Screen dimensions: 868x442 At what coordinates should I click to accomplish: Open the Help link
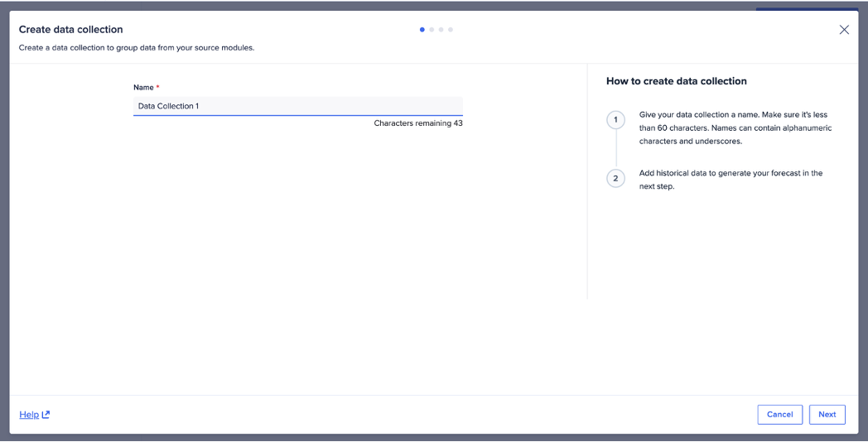(x=29, y=415)
